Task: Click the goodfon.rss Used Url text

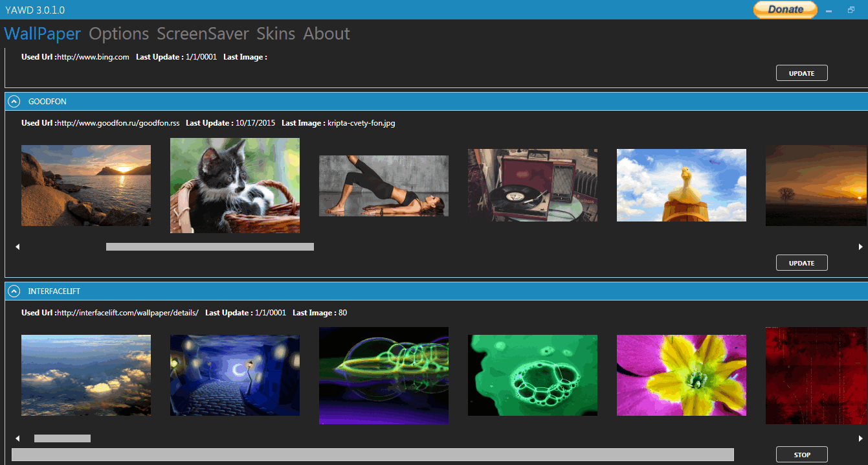Action: [x=118, y=123]
